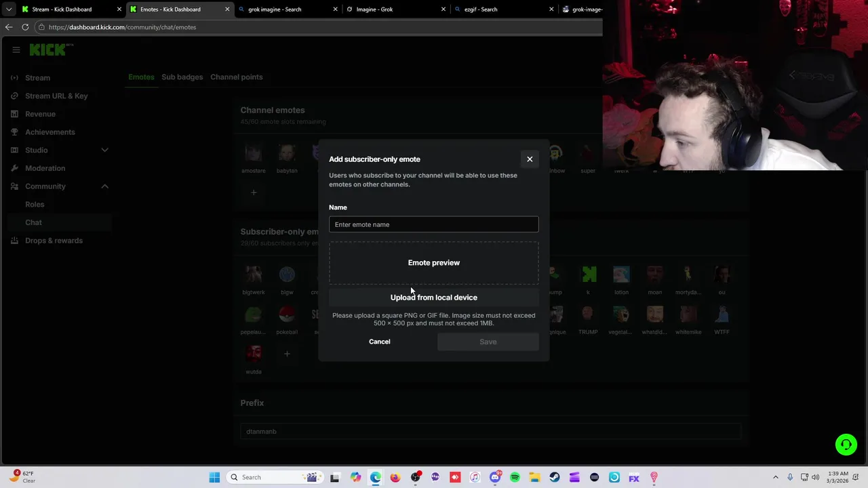Select Roles under Community
This screenshot has height=488, width=868.
pos(35,204)
